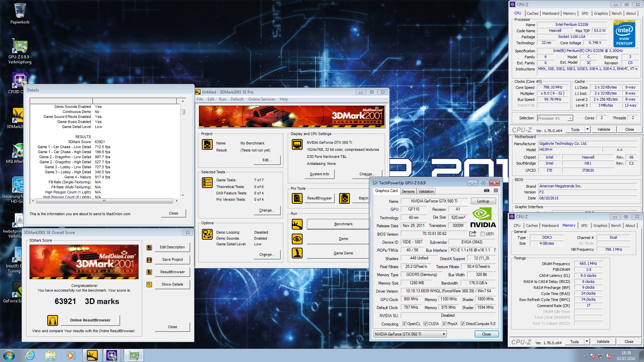Switch to the SPD tab in bottom CPU-Z
644x362 pixels.
pyautogui.click(x=584, y=226)
